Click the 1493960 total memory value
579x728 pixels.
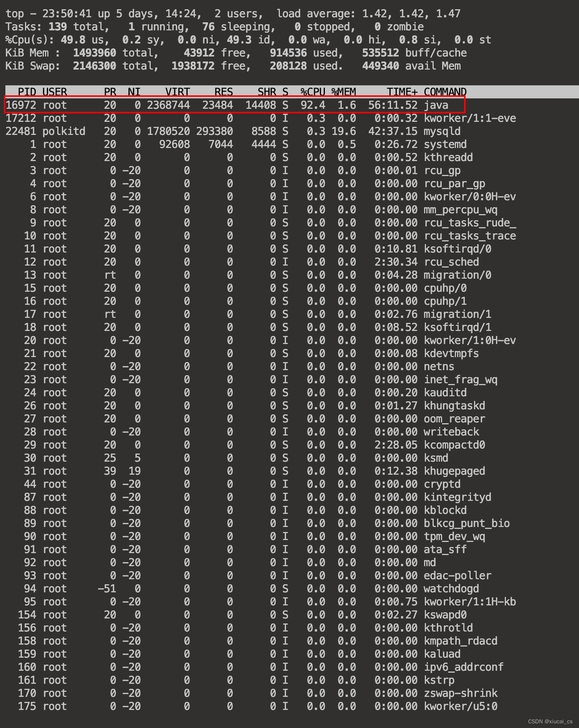[x=95, y=53]
